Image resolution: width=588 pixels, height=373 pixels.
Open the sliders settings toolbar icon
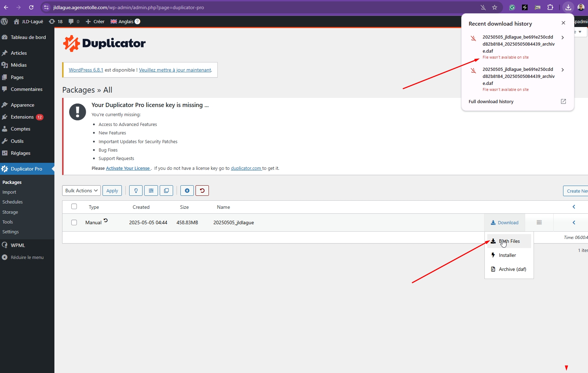pyautogui.click(x=151, y=191)
